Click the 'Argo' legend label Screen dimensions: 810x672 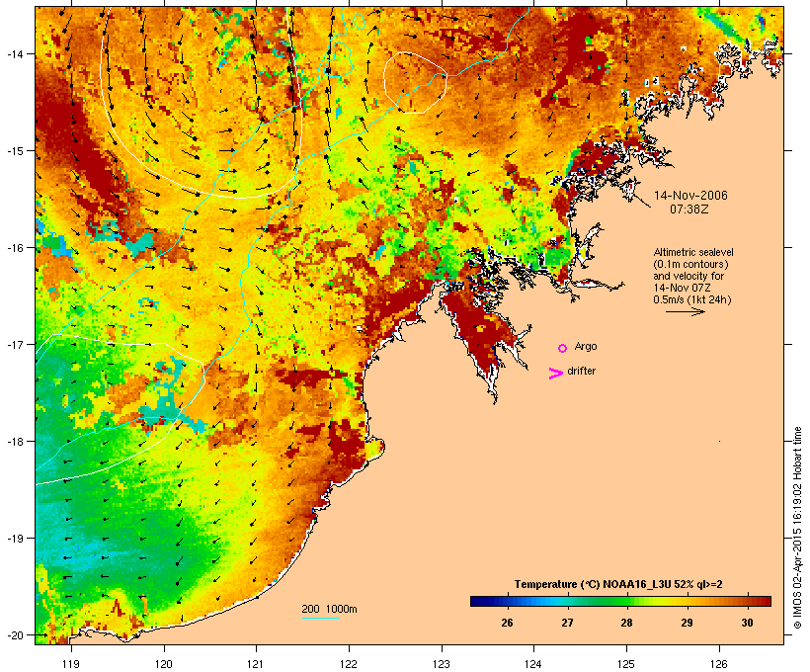coord(586,347)
